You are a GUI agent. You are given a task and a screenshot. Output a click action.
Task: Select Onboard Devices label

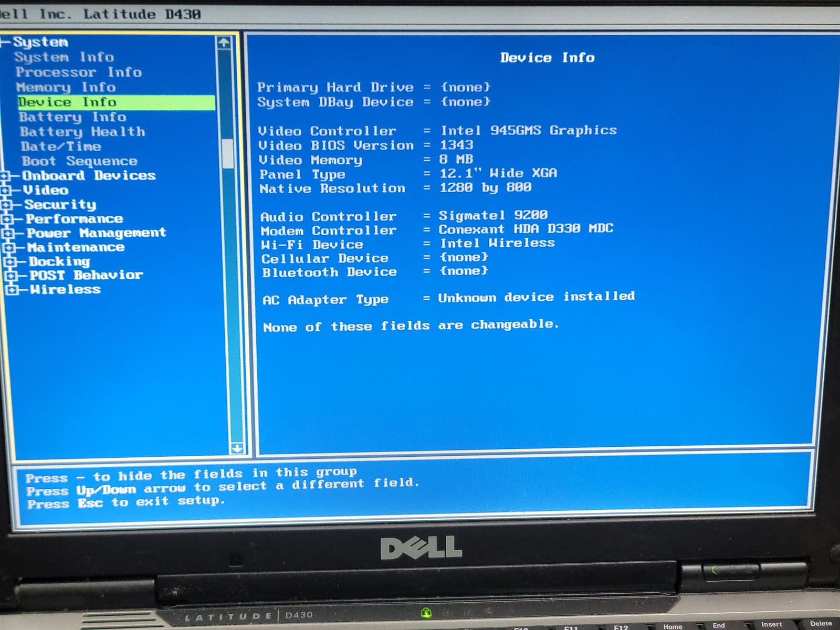point(89,176)
